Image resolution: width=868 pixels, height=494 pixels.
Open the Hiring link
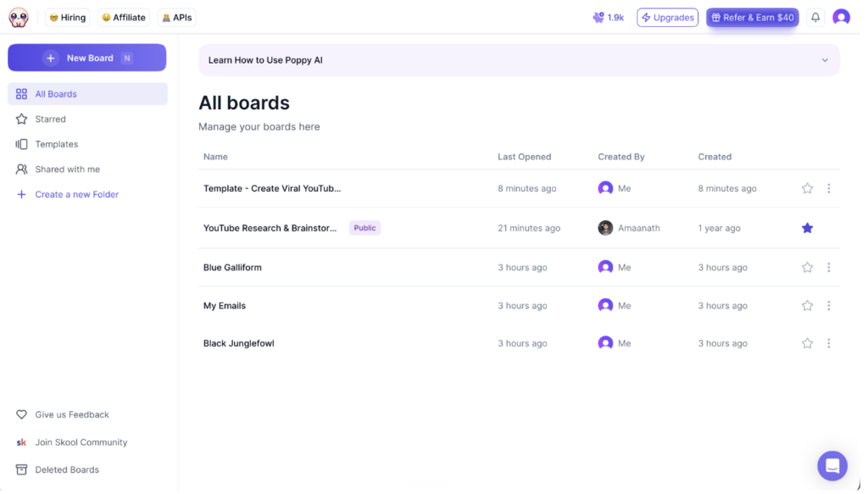(x=68, y=18)
